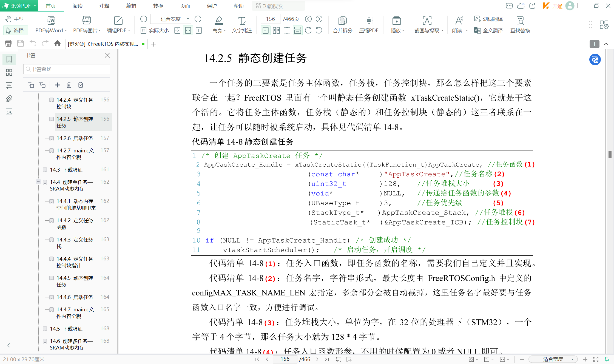Switch to the 保护 tab
Screen dimensions: 614x364
pyautogui.click(x=212, y=6)
